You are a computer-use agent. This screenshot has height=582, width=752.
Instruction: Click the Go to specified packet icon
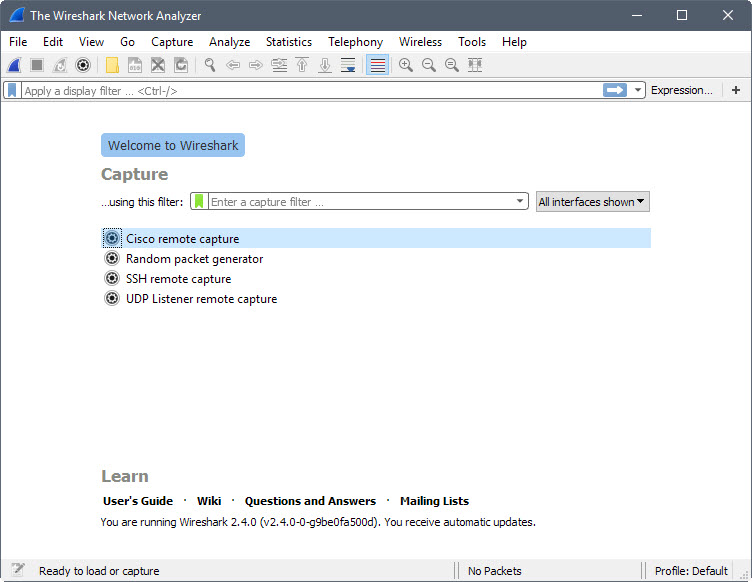click(x=279, y=65)
